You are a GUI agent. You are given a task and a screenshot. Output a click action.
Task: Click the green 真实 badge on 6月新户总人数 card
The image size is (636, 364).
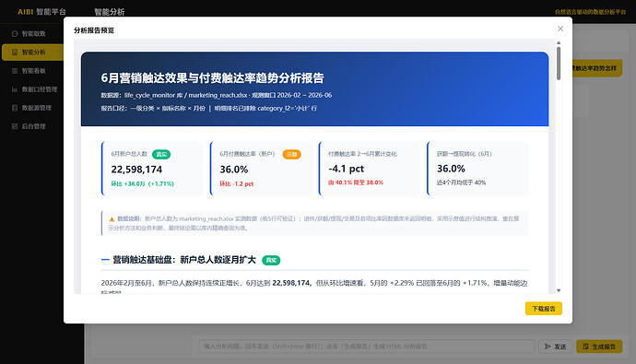click(161, 155)
